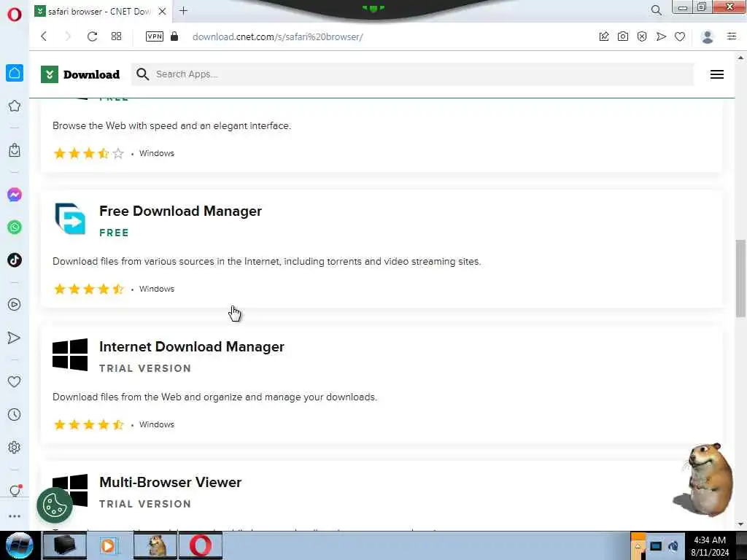This screenshot has width=747, height=560.
Task: Open sidebar settings gear
Action: [x=15, y=447]
